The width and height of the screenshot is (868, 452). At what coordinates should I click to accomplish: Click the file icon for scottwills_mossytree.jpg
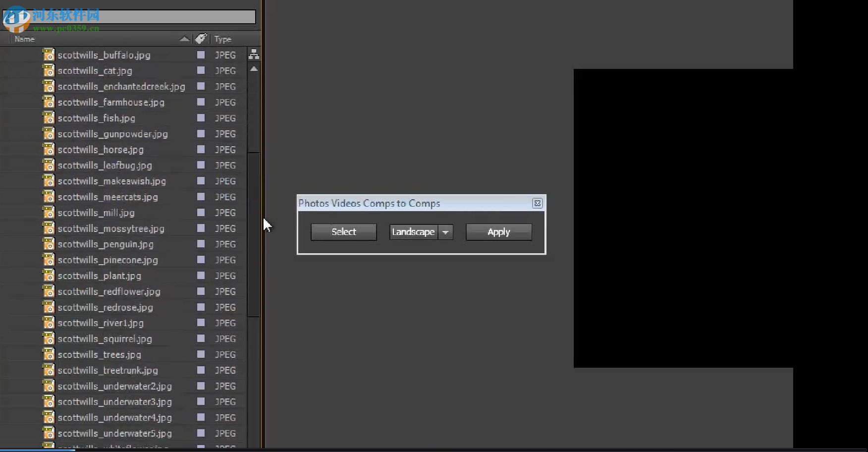click(x=49, y=228)
